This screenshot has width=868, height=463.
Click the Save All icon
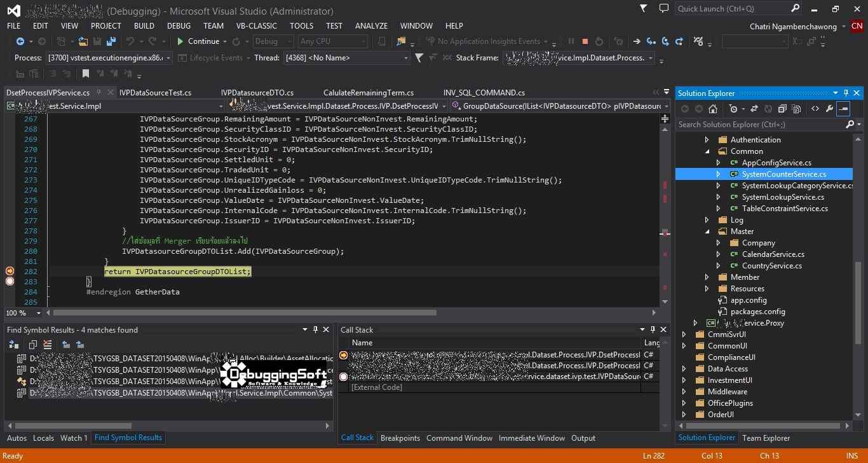tap(111, 41)
